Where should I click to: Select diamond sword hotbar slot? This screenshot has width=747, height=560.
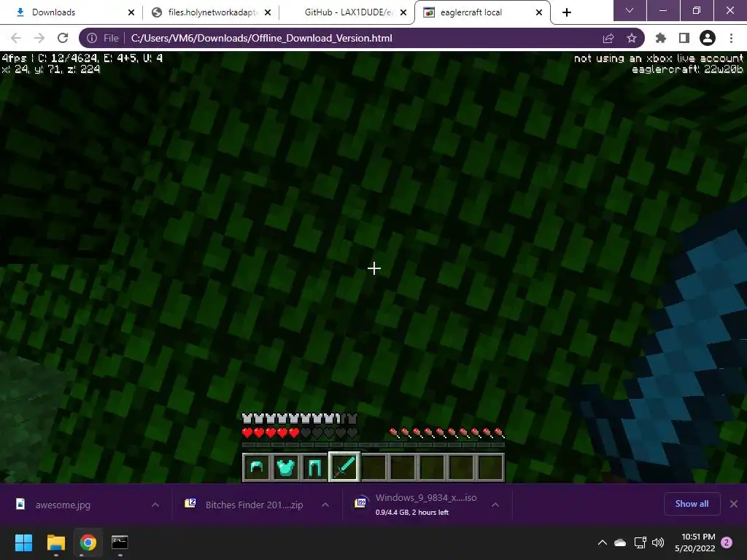pyautogui.click(x=344, y=467)
